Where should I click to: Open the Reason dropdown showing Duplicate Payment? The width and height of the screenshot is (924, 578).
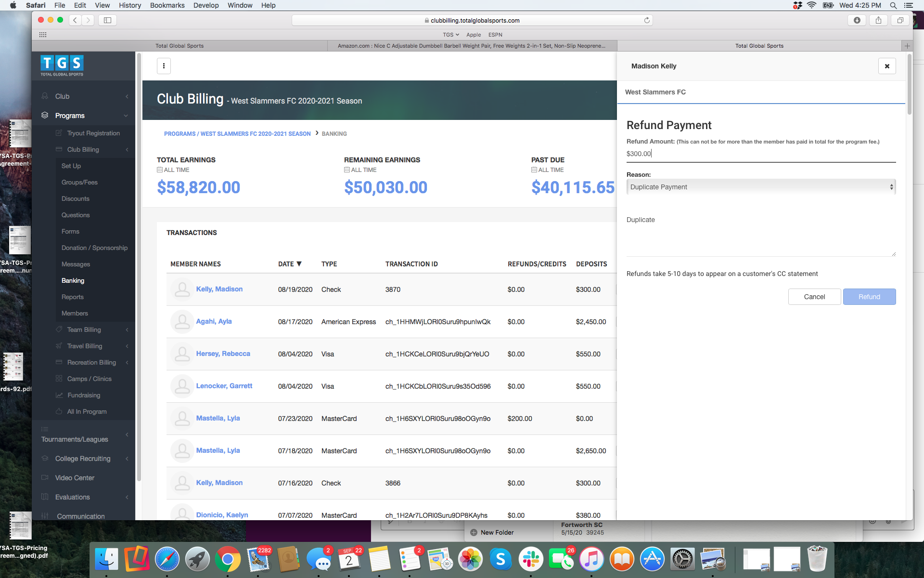tap(761, 187)
